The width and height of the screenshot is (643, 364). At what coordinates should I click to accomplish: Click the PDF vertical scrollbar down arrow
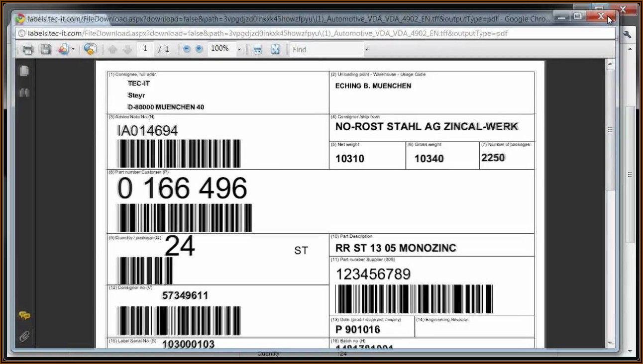point(611,343)
